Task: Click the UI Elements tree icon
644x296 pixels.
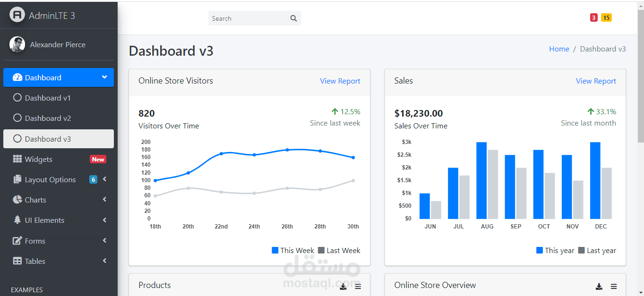Action: coord(17,220)
